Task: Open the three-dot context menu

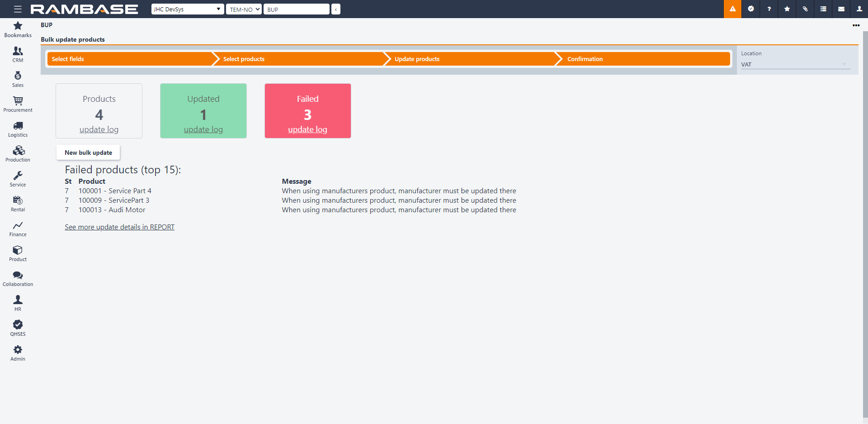Action: (x=856, y=25)
